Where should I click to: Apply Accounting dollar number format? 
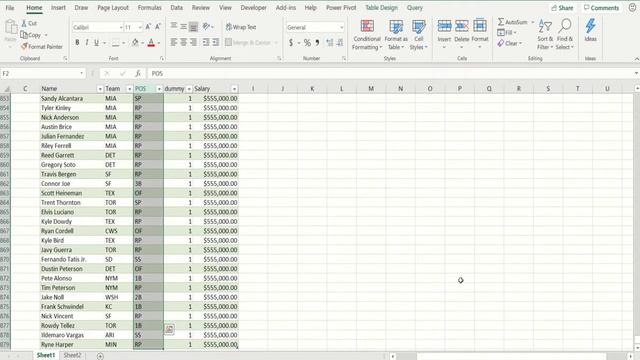coord(291,42)
